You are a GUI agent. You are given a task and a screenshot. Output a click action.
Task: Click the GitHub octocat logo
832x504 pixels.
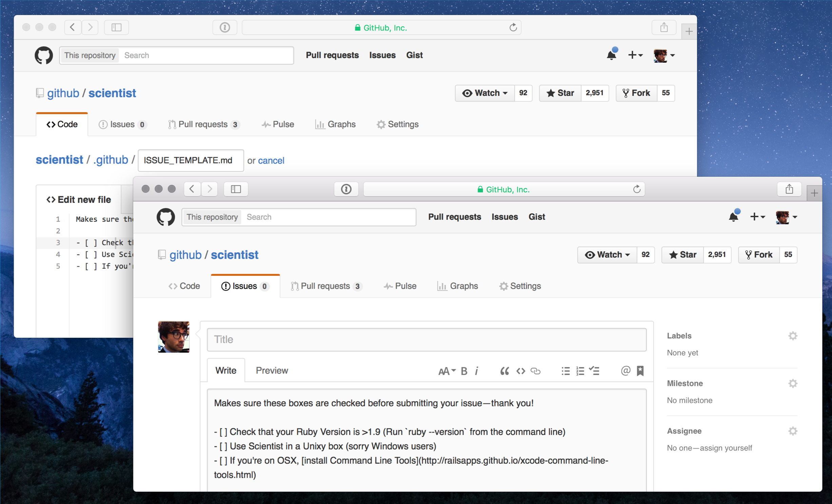(x=165, y=217)
